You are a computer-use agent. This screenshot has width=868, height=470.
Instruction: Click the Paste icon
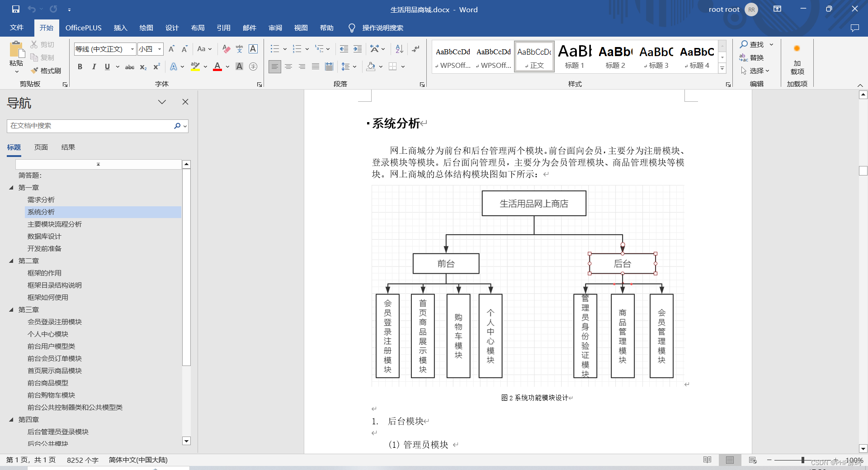point(16,50)
